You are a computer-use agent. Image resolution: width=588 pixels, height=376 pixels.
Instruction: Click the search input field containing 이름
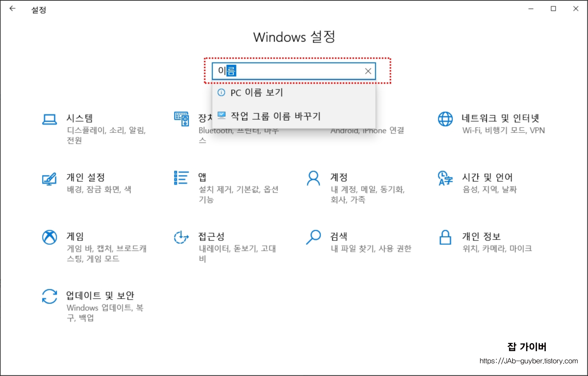click(294, 71)
